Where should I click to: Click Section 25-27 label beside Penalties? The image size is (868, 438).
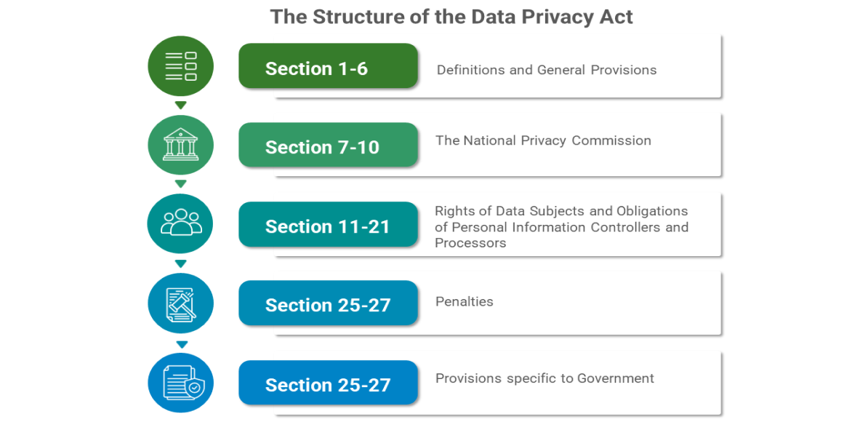coord(328,303)
